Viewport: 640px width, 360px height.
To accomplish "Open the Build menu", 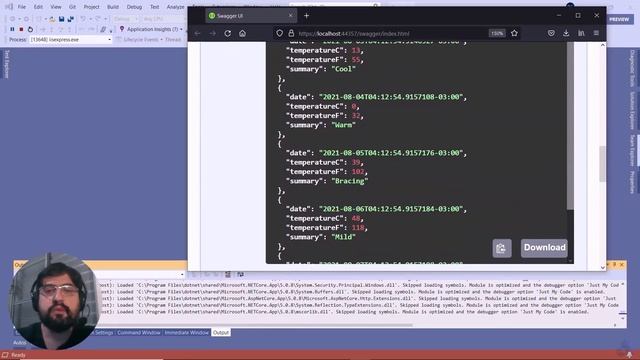I will coord(113,7).
